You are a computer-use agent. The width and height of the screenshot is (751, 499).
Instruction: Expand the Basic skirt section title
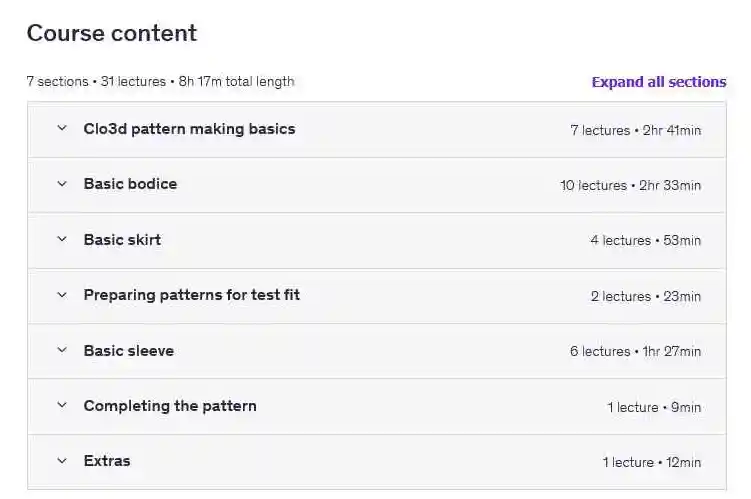(122, 240)
